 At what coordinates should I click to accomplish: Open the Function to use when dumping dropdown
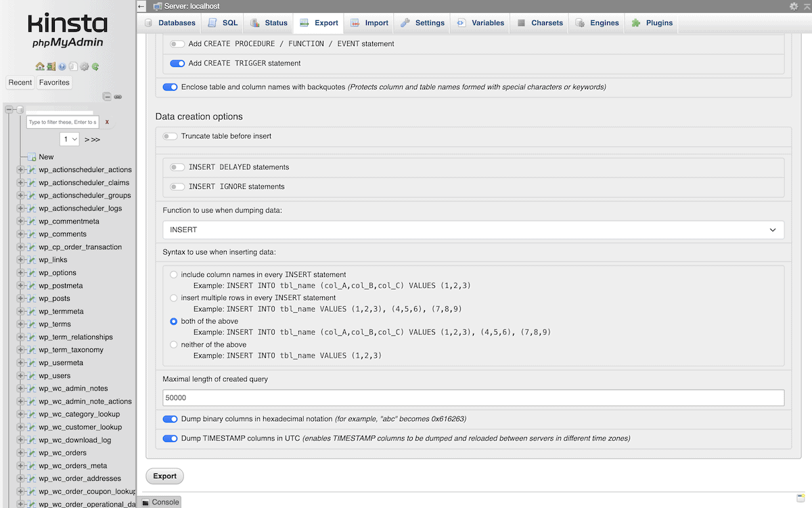click(x=472, y=230)
